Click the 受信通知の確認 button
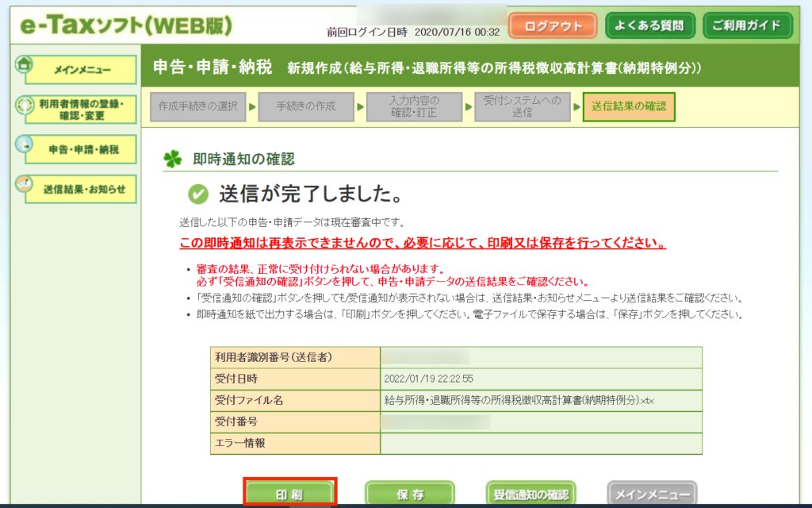Screen dimensions: 812x508 click(530, 494)
